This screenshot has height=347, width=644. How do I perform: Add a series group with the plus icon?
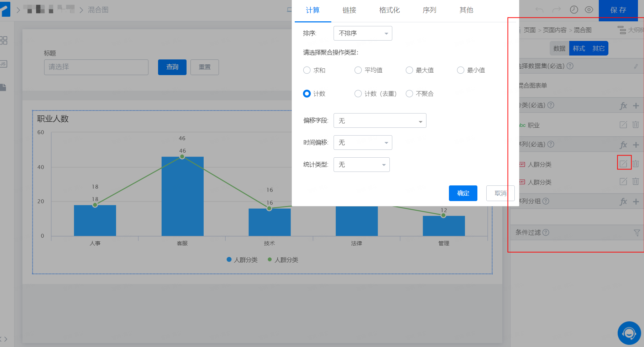(636, 202)
